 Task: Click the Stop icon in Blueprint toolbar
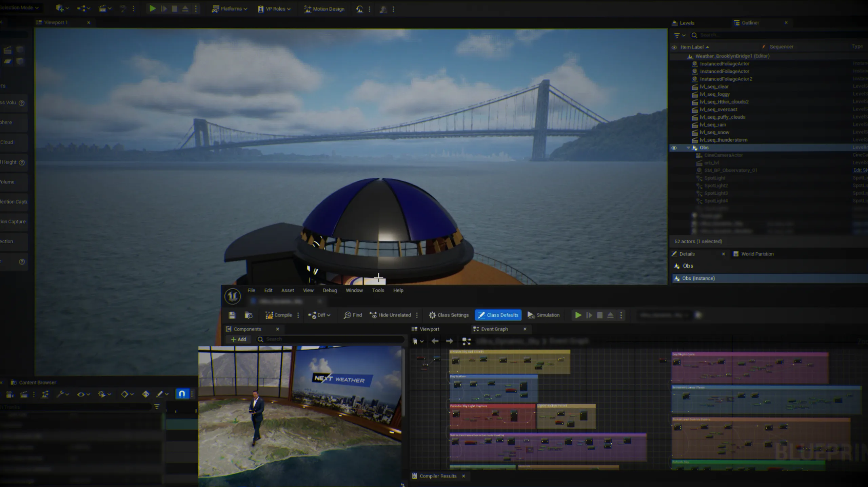[599, 315]
